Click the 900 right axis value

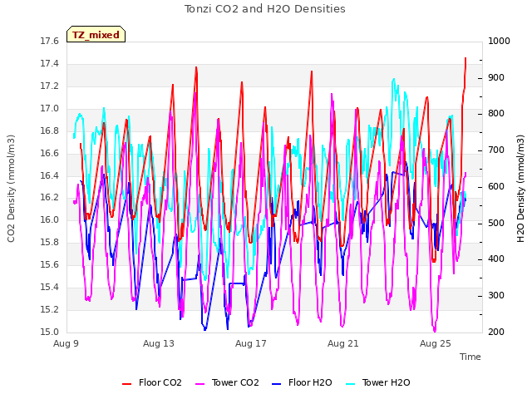[496, 77]
